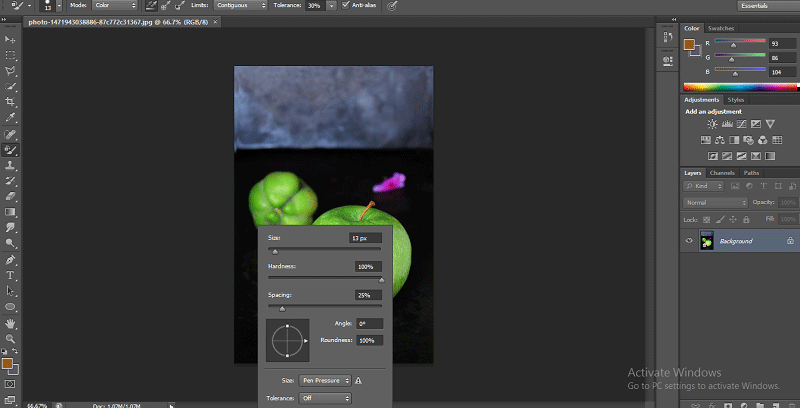Select the Clone Stamp tool
Screen dimensions: 800x408
(x=10, y=165)
